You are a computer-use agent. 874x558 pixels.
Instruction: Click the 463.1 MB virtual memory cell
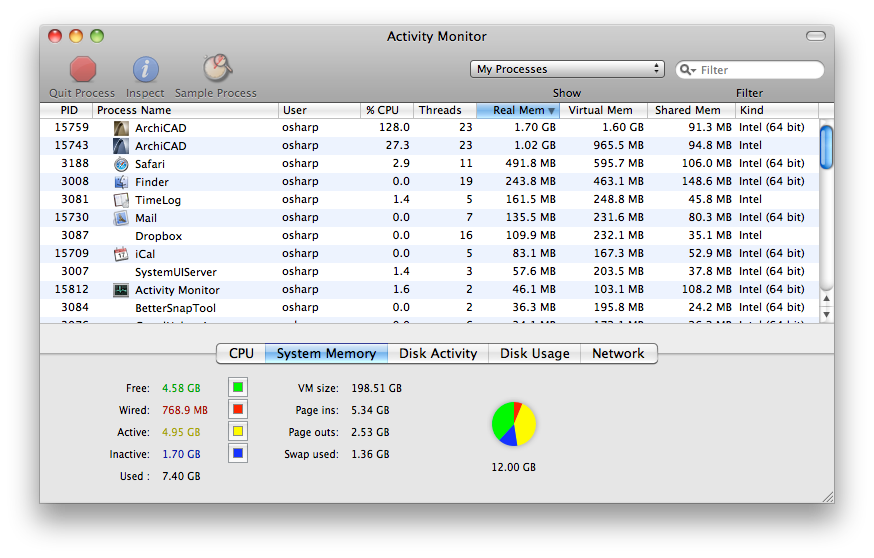coord(618,182)
